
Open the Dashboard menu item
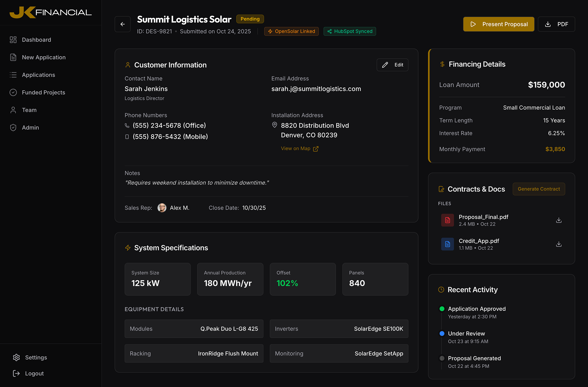click(36, 40)
